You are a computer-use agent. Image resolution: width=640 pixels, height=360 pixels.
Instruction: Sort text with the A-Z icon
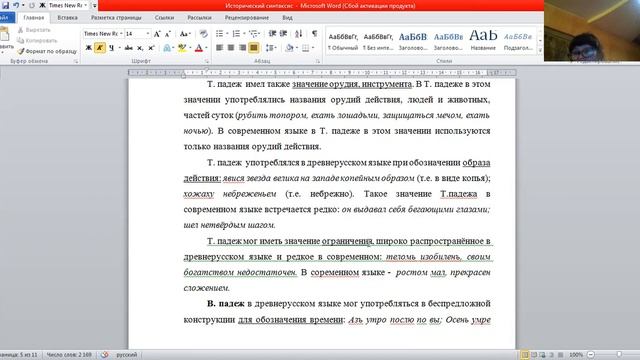coord(299,33)
